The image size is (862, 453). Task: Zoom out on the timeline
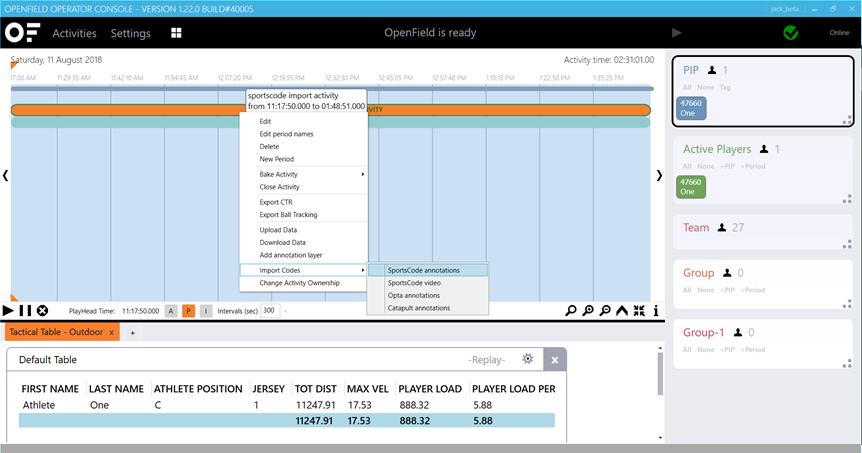pos(605,311)
